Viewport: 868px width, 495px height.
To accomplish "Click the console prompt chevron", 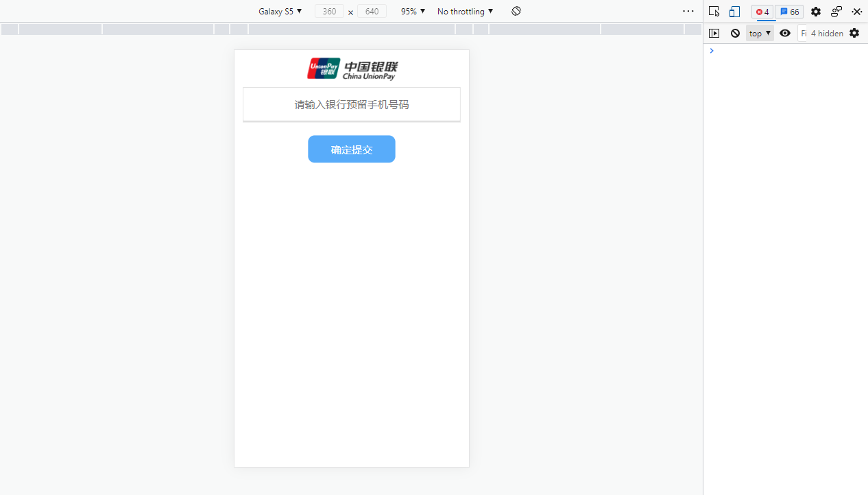I will click(712, 51).
